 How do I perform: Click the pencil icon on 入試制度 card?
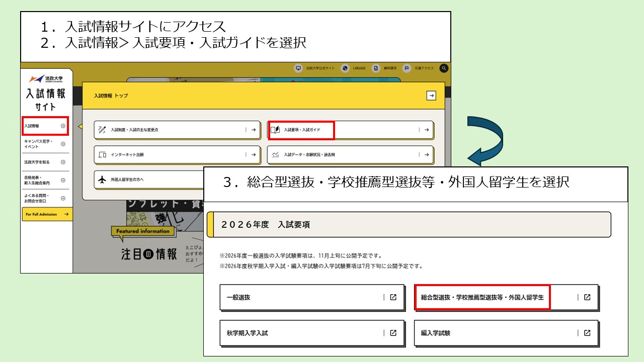click(x=102, y=130)
